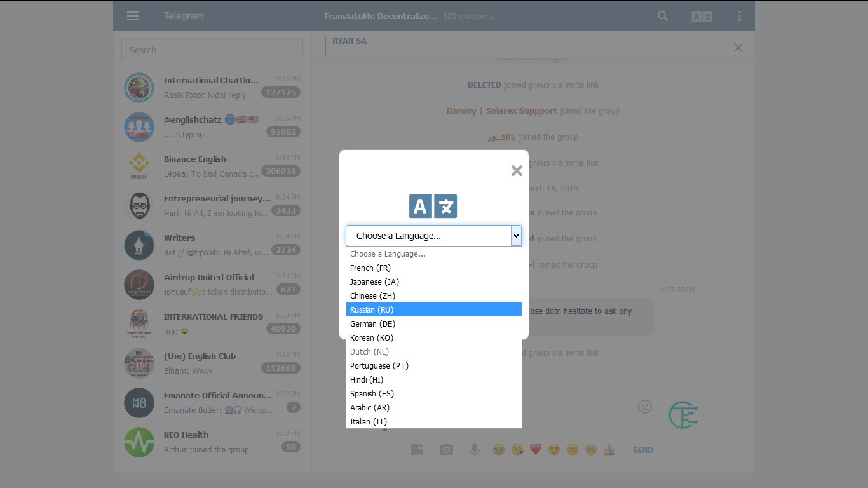Click the camera photo icon
Viewport: 868px width, 488px height.
(x=447, y=450)
